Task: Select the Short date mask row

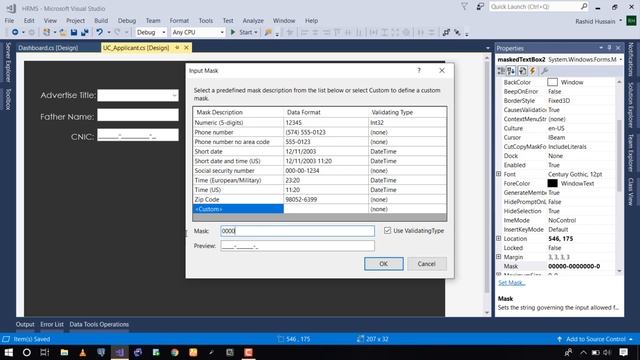Action: coord(320,151)
